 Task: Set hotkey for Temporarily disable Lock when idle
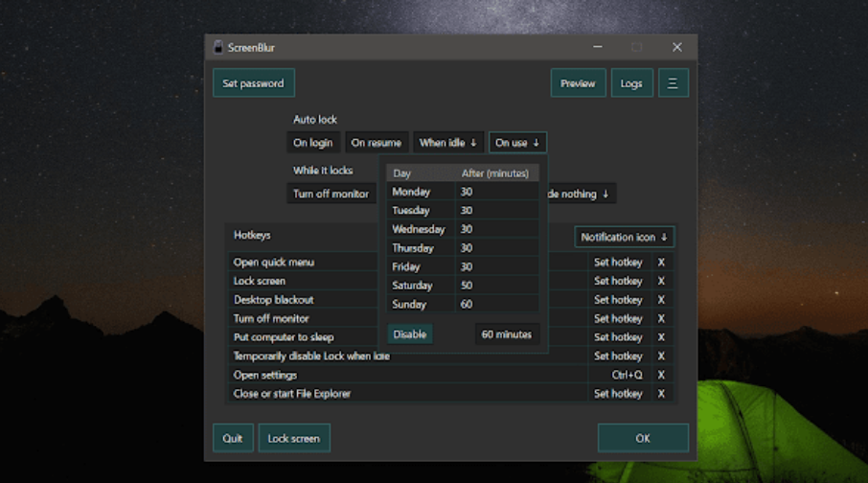[618, 356]
